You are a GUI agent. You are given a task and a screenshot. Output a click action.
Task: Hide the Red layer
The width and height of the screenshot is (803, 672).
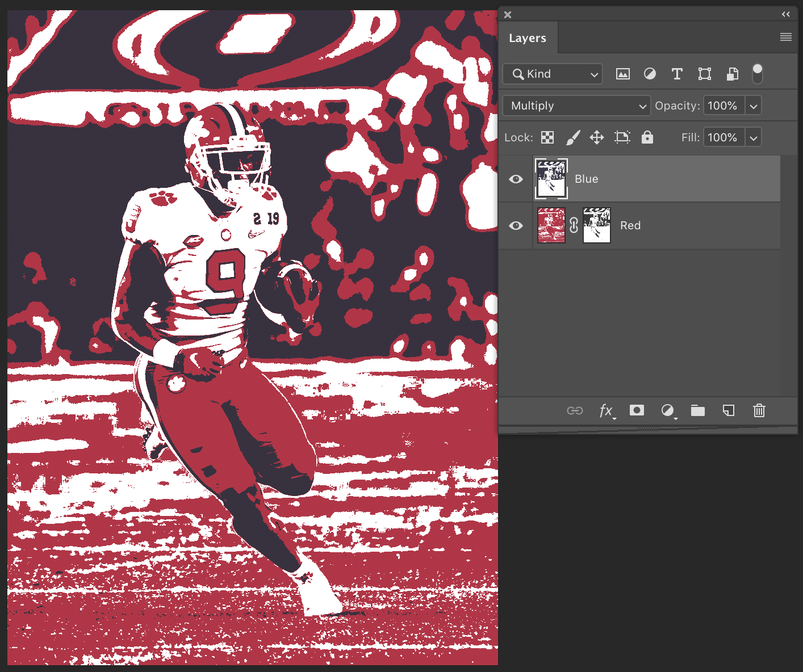click(516, 225)
